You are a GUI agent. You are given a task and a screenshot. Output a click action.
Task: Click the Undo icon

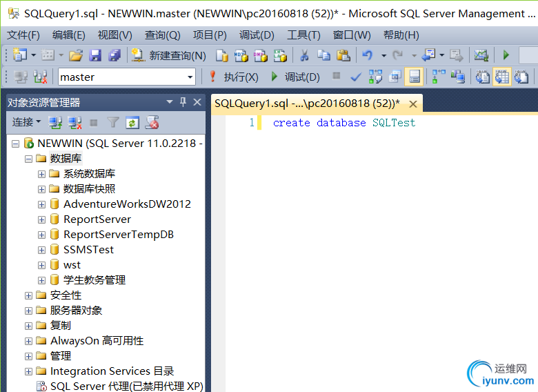click(x=368, y=55)
